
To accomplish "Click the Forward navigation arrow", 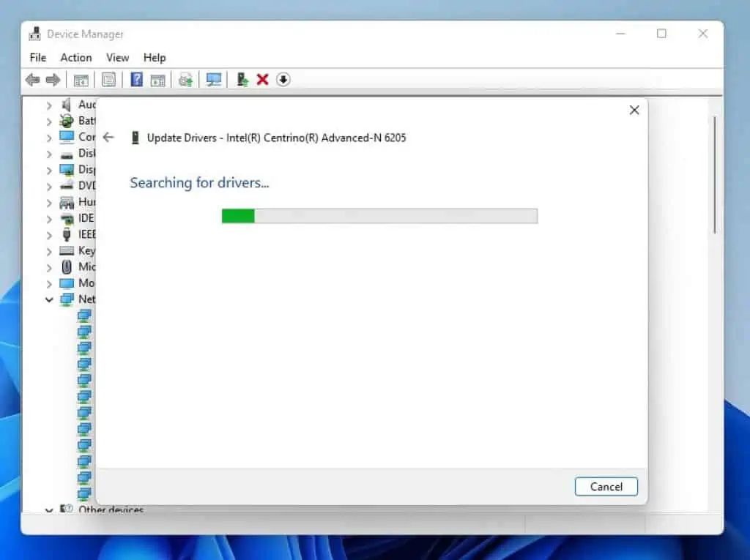I will point(53,79).
